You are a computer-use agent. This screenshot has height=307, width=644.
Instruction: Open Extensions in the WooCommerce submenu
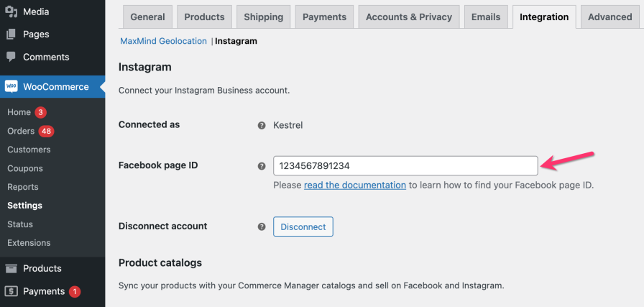29,243
